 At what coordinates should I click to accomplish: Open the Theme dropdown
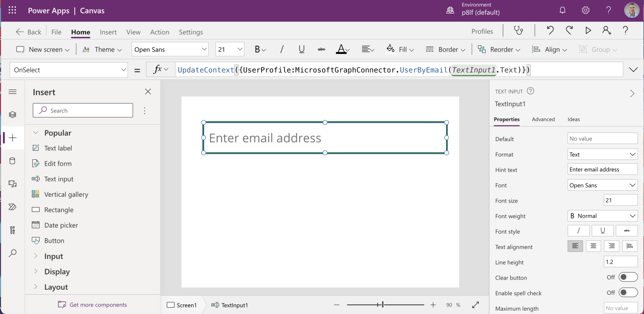tap(102, 49)
